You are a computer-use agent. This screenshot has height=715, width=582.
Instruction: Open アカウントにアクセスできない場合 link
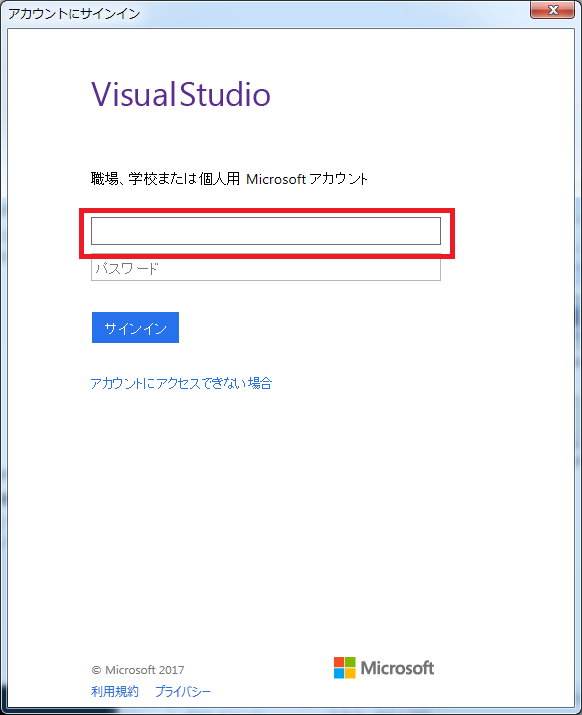coord(181,383)
